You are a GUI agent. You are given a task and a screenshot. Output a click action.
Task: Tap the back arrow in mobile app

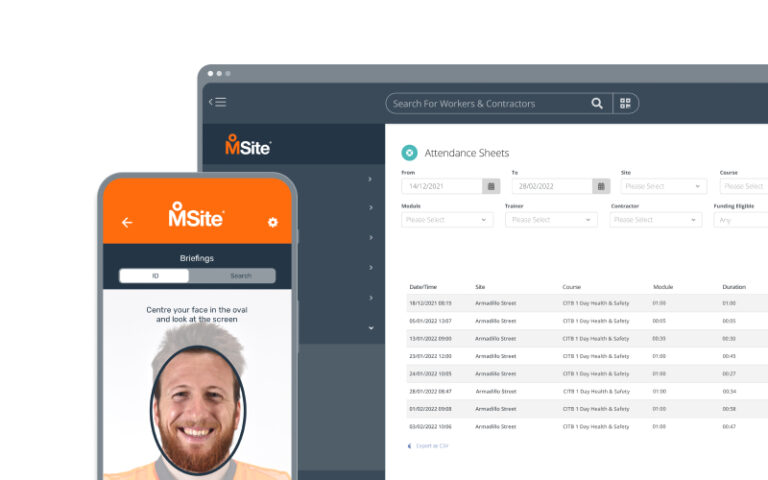click(x=127, y=222)
